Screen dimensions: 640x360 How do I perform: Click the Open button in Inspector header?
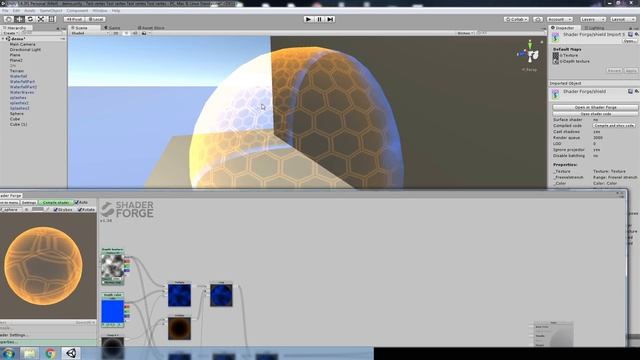click(x=630, y=41)
